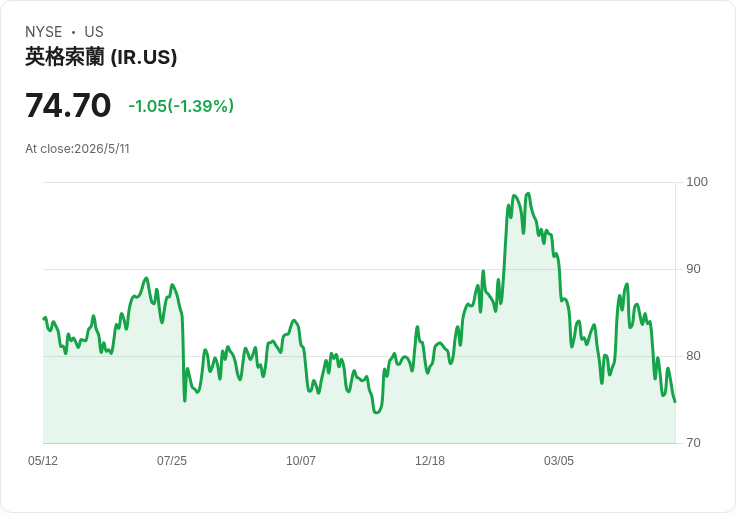The width and height of the screenshot is (736, 513).
Task: Click the chart's lowest trough near 73.5
Action: point(376,413)
